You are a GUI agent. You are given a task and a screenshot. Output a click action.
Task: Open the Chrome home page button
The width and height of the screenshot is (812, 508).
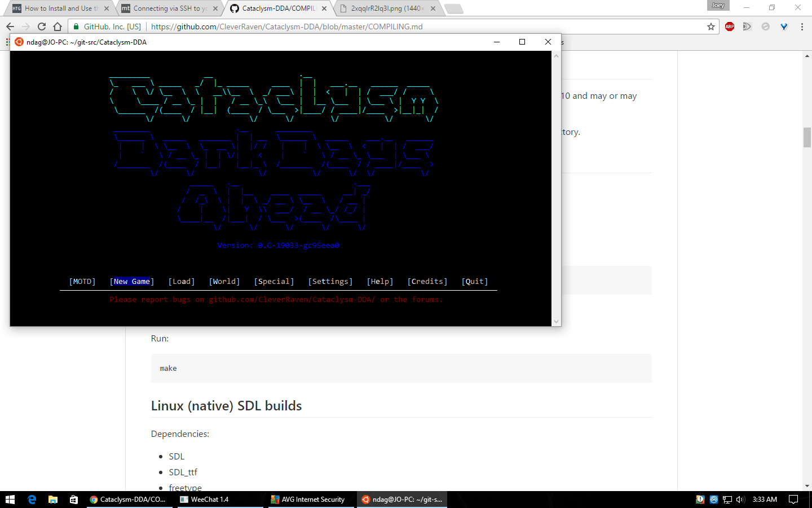[58, 27]
